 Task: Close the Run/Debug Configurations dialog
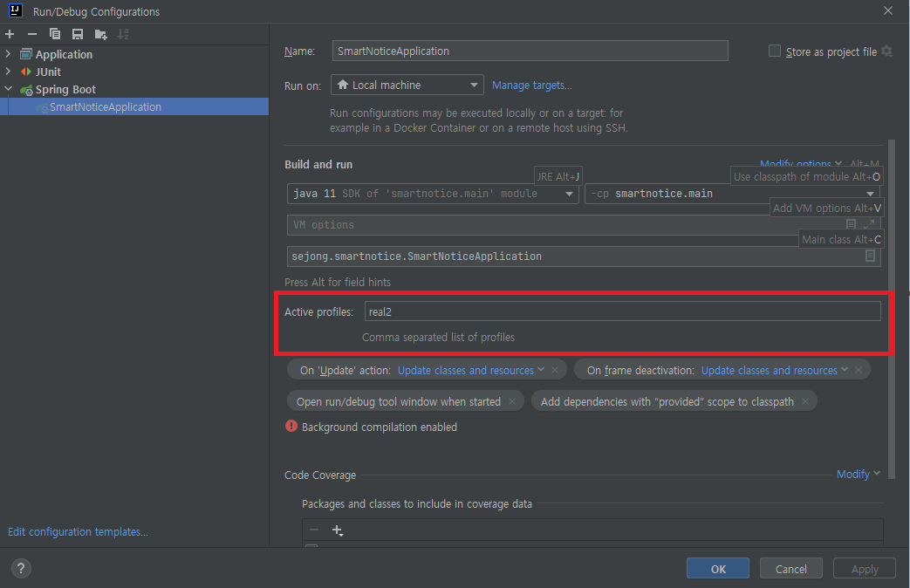tap(888, 10)
